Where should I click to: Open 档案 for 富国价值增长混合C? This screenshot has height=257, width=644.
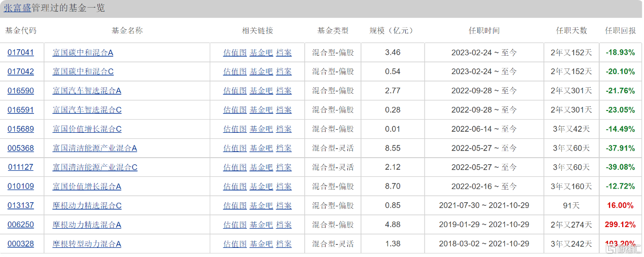pos(284,129)
